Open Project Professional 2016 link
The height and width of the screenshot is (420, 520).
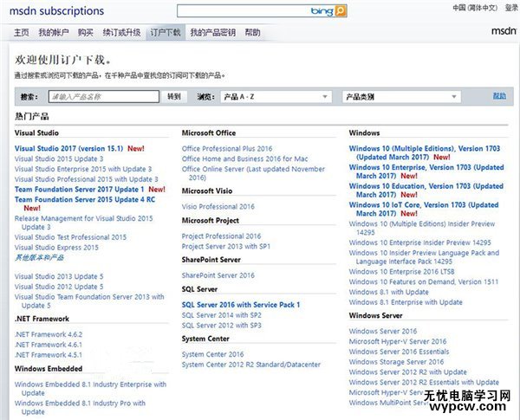click(221, 236)
